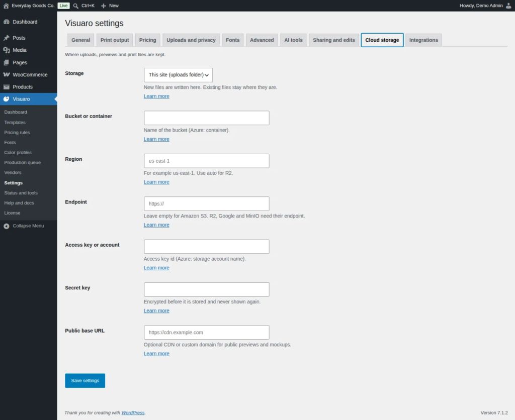Open Visuaro Dashboard submenu item
Viewport: 515px width, 420px height.
[16, 112]
